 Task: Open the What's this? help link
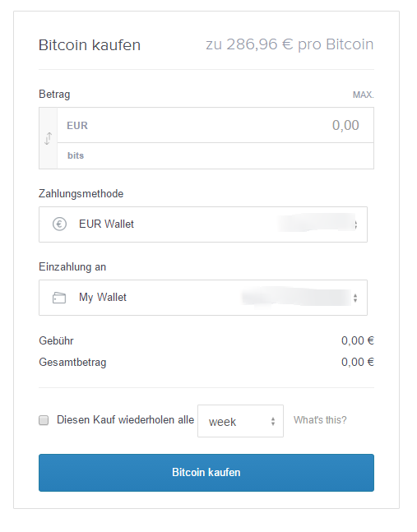pos(320,420)
